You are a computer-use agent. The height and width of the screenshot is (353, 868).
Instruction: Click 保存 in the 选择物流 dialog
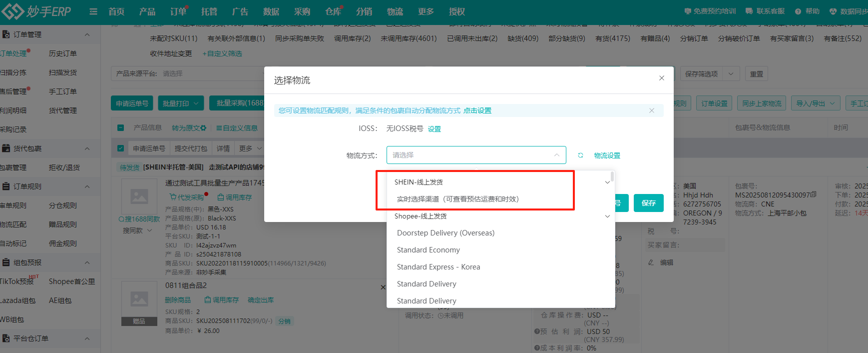(649, 203)
